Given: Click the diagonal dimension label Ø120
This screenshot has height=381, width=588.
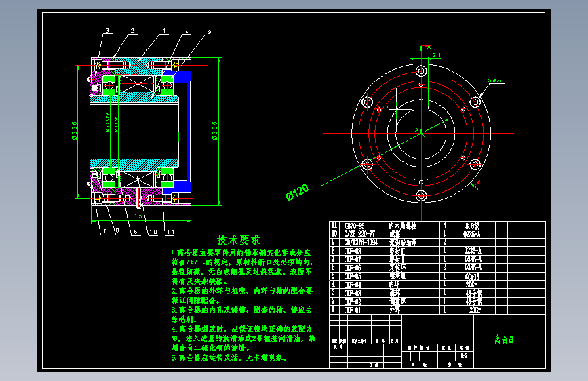Looking at the screenshot, I should pos(297,193).
